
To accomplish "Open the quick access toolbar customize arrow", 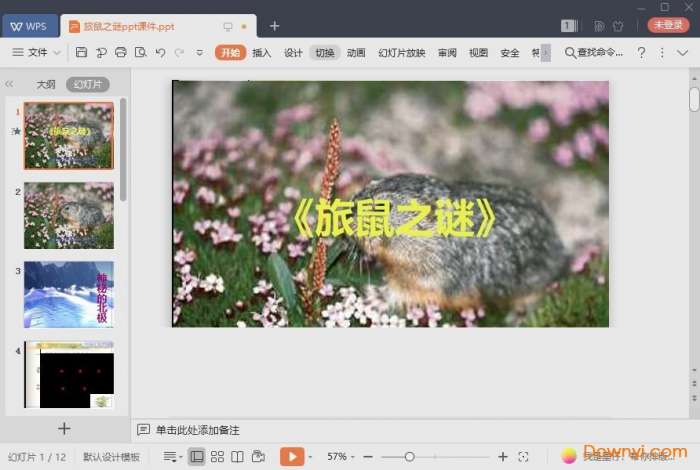I will 200,53.
